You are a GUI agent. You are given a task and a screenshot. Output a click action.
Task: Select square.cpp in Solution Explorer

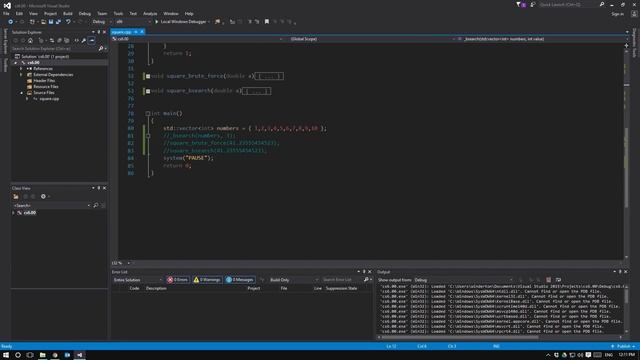tap(49, 99)
